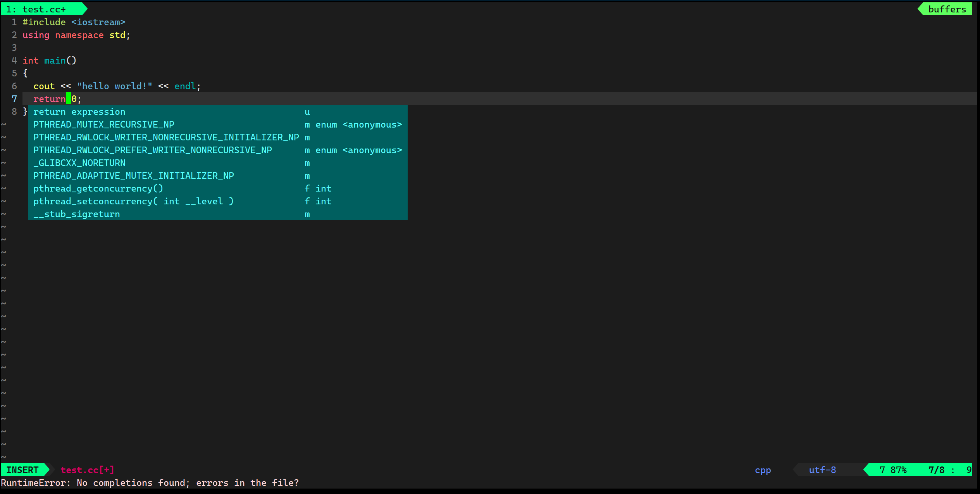Choose 'return expression' completion entry
The image size is (980, 494).
click(x=79, y=112)
